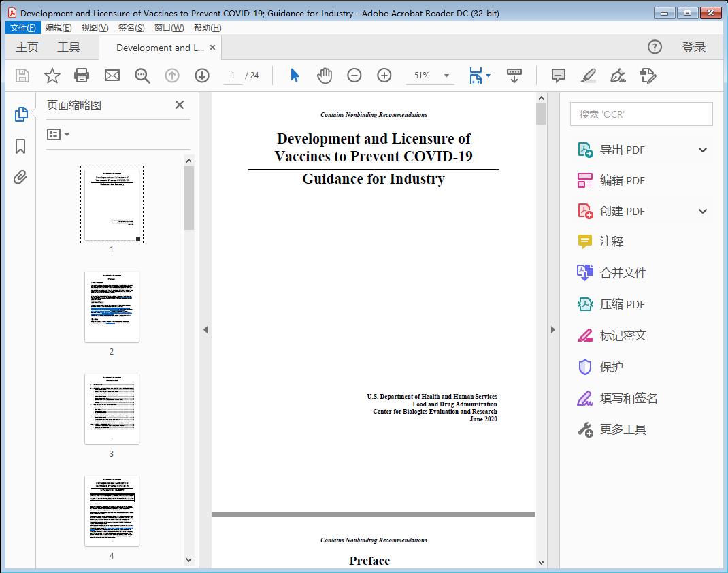Open the Print dialog via printer icon
728x573 pixels.
82,76
